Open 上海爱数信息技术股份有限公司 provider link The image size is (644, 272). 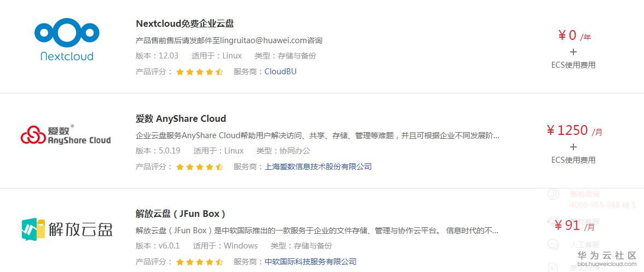coord(318,167)
